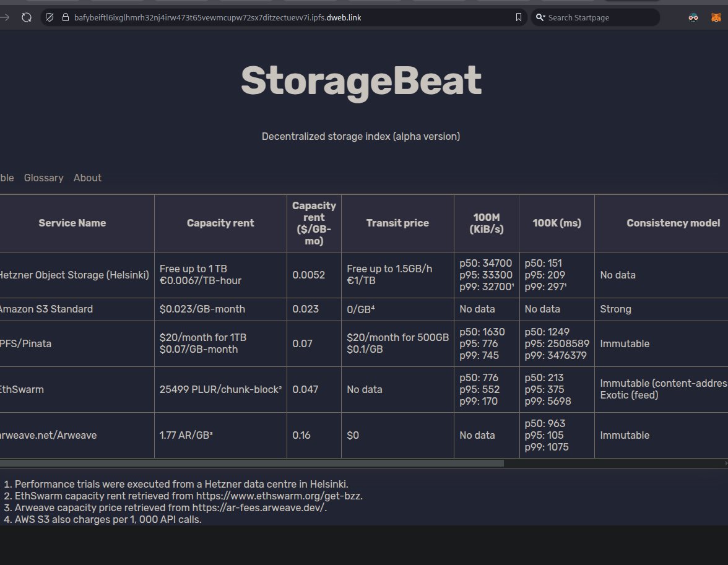Open the Glossary nav link
728x565 pixels.
tap(43, 178)
